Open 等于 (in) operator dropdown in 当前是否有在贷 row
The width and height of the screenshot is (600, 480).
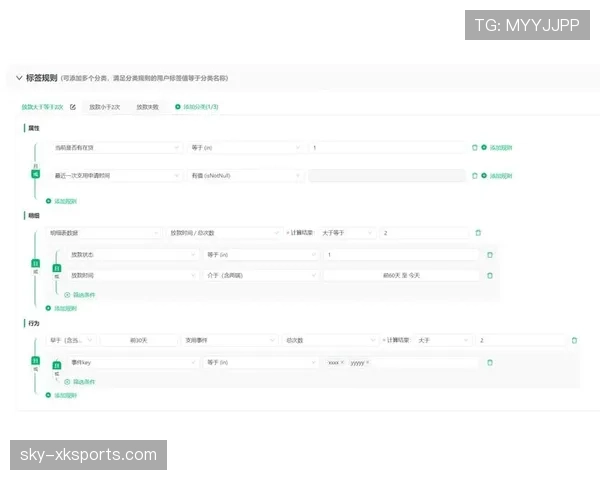tap(245, 147)
